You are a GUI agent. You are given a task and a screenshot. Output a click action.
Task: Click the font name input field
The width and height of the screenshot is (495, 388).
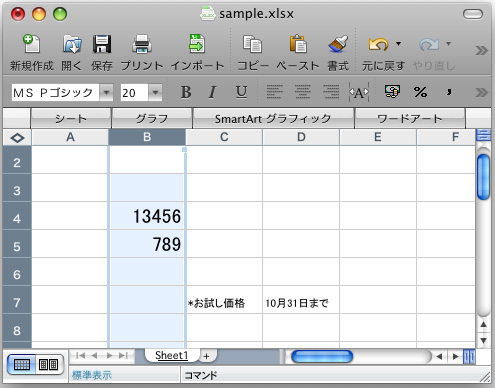[x=55, y=92]
